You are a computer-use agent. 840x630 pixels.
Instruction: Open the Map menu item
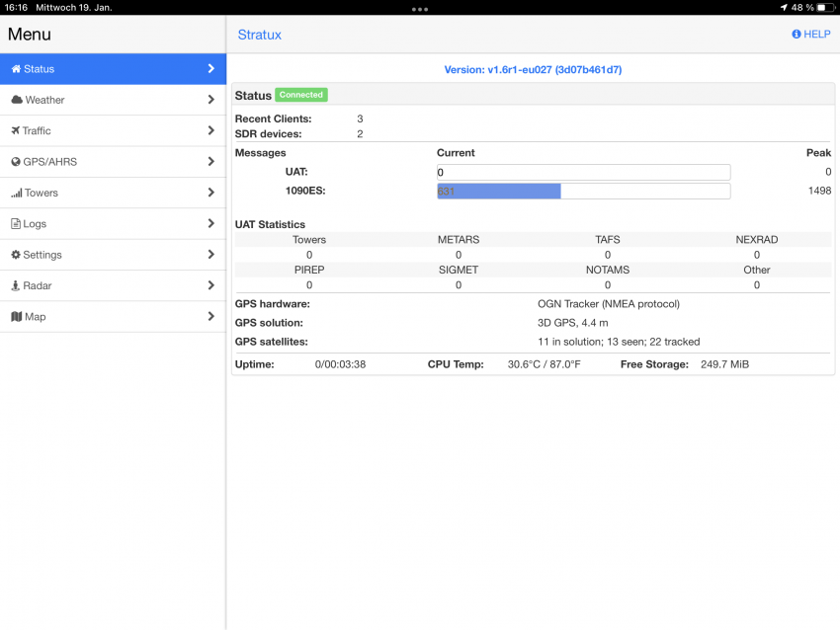[113, 316]
